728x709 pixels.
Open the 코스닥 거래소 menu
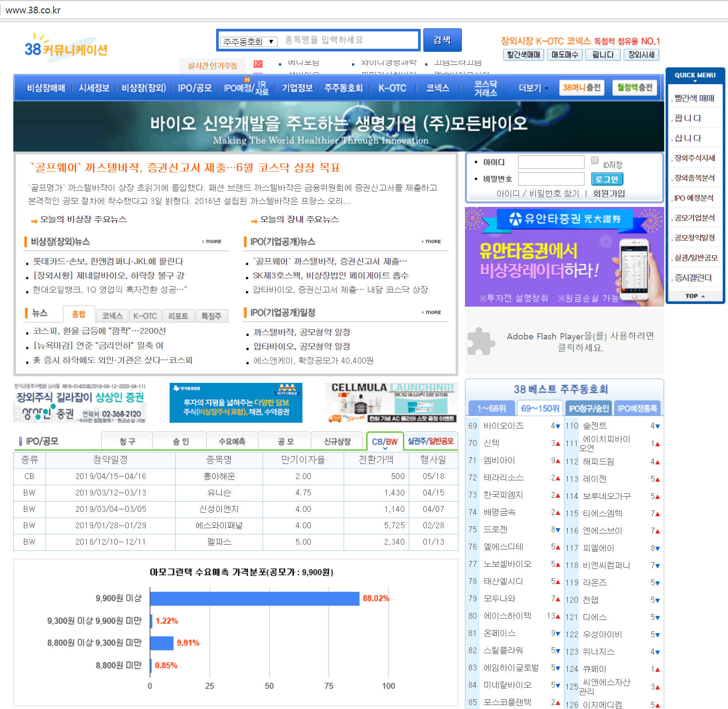pyautogui.click(x=486, y=88)
